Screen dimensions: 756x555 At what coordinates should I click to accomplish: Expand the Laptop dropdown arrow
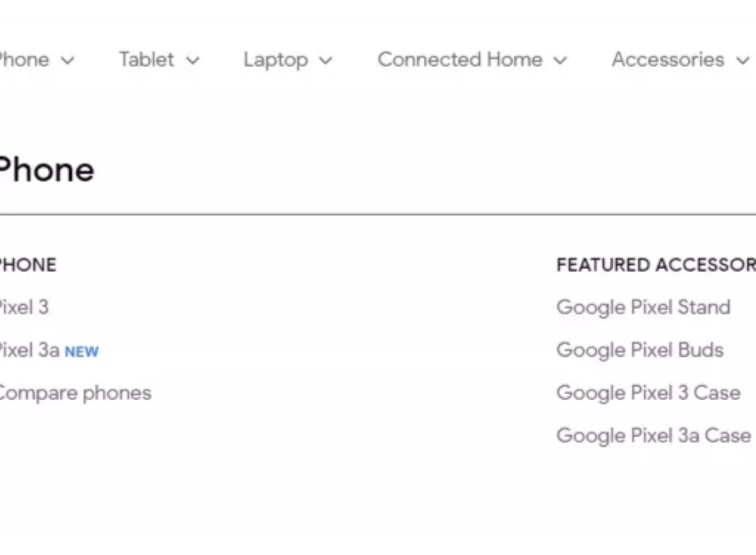pyautogui.click(x=326, y=61)
